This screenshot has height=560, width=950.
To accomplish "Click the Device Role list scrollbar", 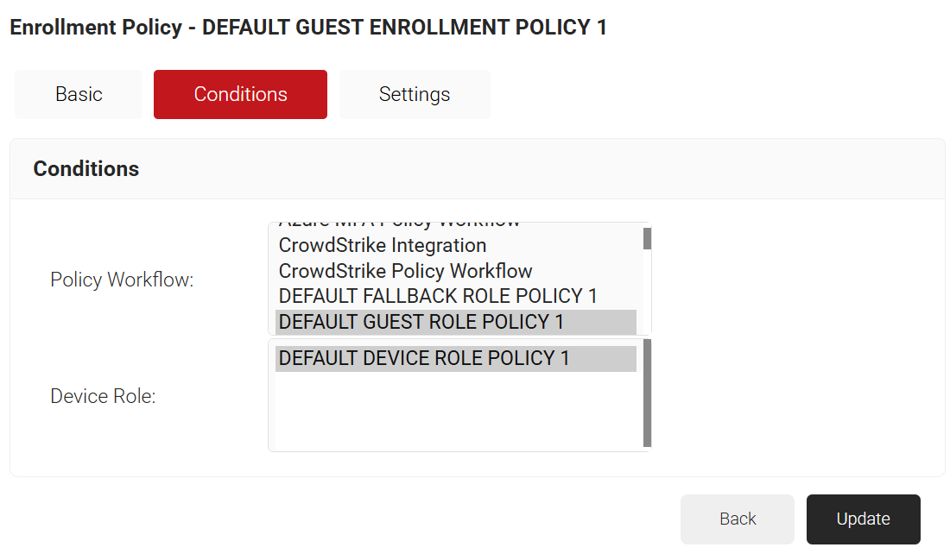I will (x=647, y=393).
